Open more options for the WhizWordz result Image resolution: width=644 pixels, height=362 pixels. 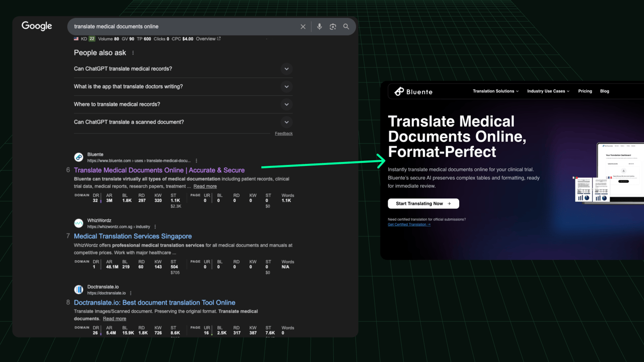[155, 227]
